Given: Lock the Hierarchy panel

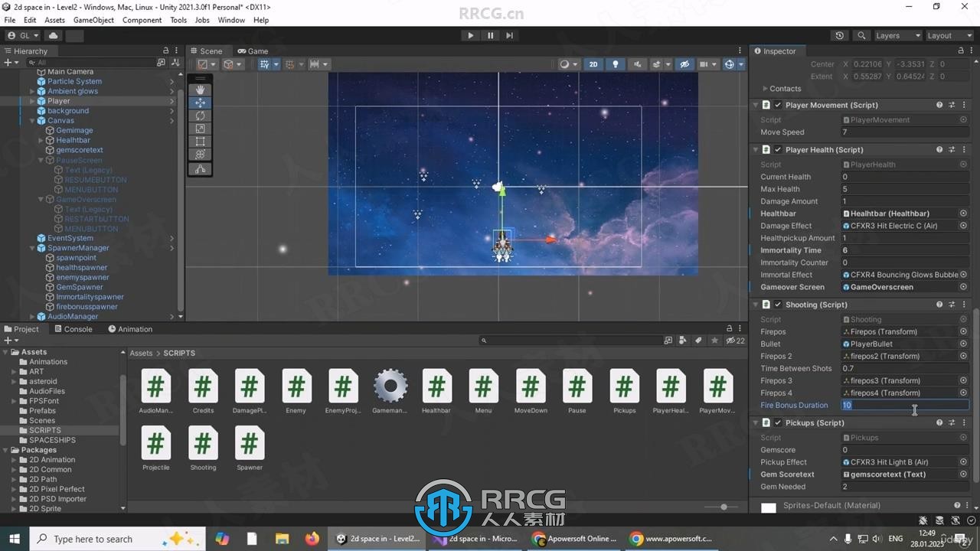Looking at the screenshot, I should tap(165, 51).
